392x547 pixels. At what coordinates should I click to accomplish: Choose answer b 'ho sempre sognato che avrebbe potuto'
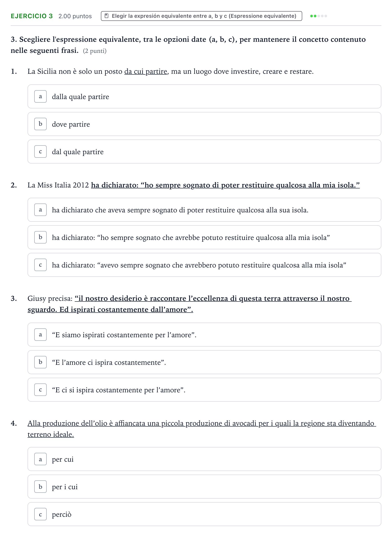tap(204, 237)
